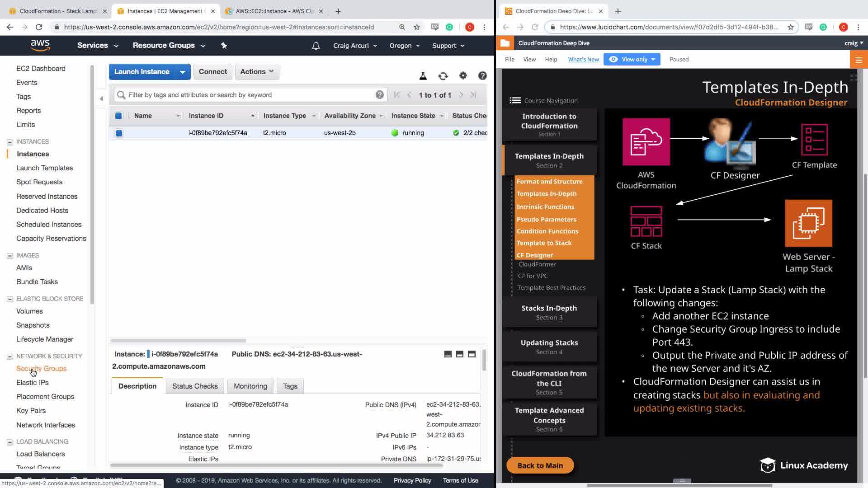Screen dimensions: 868x488
Task: Click the AWS pin shortcut icon
Action: [x=224, y=46]
